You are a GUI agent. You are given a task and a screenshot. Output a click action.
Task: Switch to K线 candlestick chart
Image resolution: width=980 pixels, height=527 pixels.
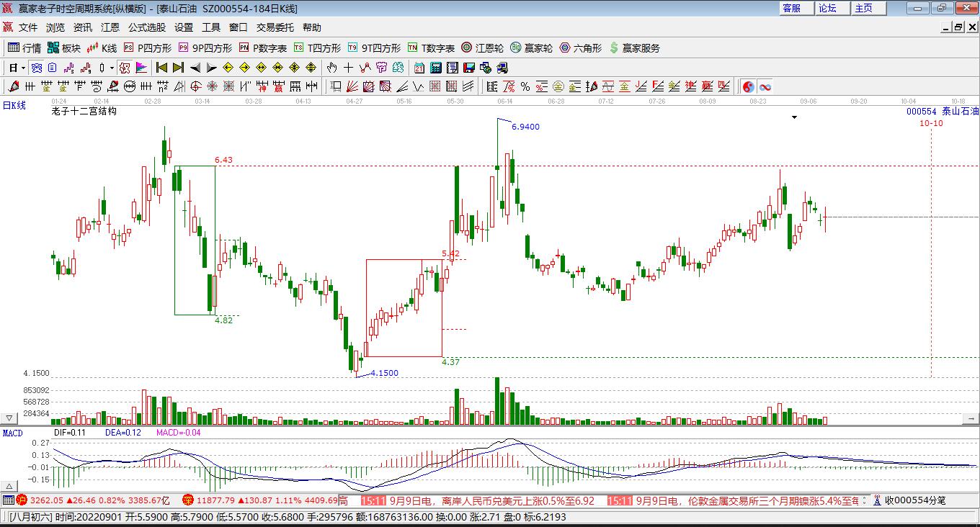[102, 48]
